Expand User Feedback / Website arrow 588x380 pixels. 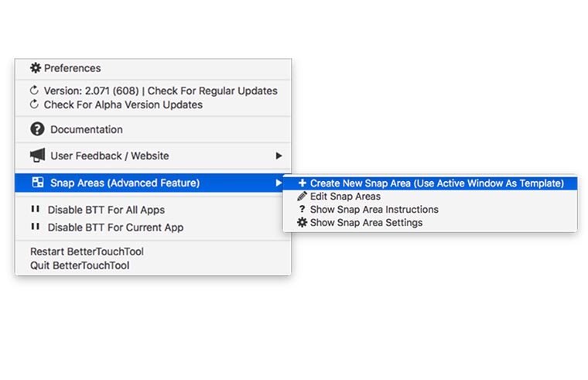pyautogui.click(x=279, y=156)
